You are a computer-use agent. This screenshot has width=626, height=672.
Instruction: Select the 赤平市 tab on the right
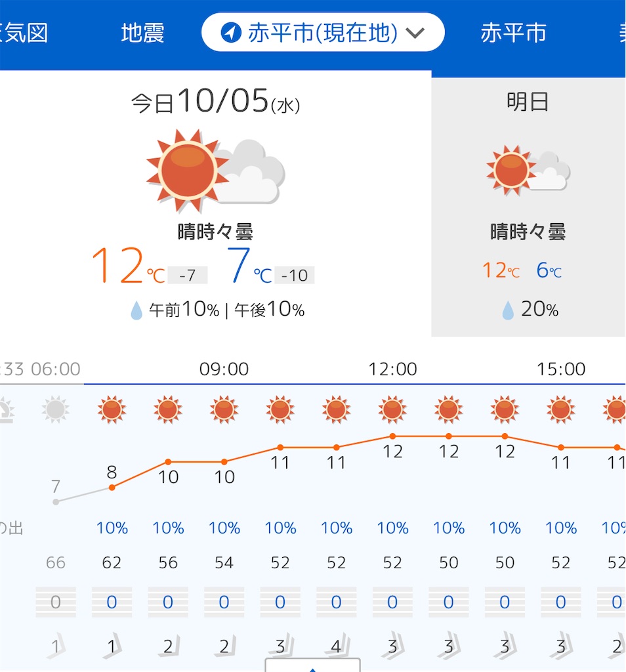(513, 33)
